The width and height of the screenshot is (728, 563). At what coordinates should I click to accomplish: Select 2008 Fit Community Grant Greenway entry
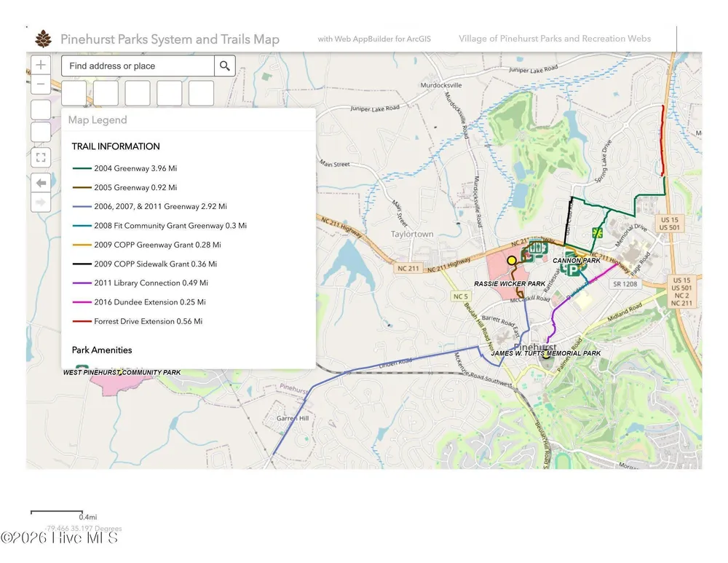point(170,225)
